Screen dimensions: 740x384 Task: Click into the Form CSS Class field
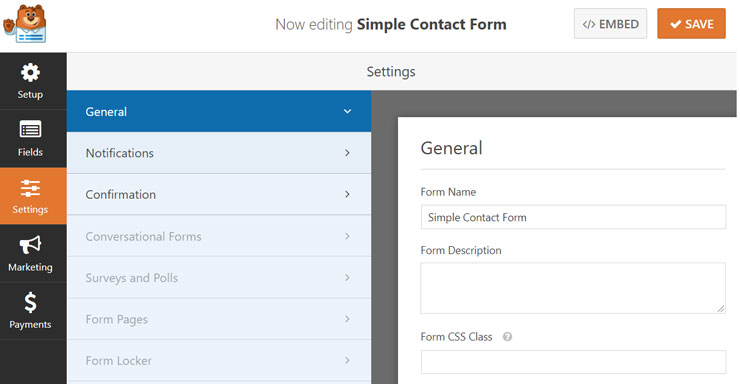(573, 362)
